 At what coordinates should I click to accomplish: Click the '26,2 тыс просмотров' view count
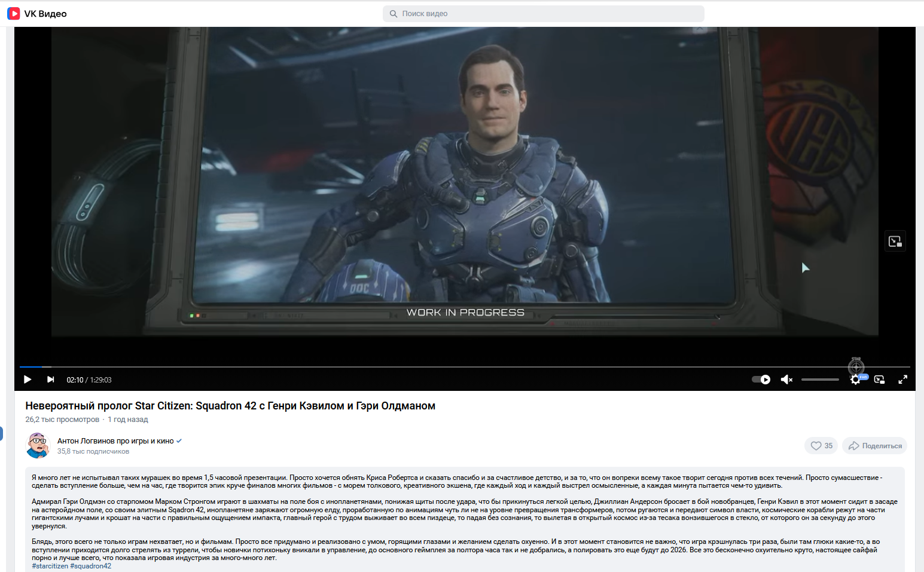click(x=62, y=420)
